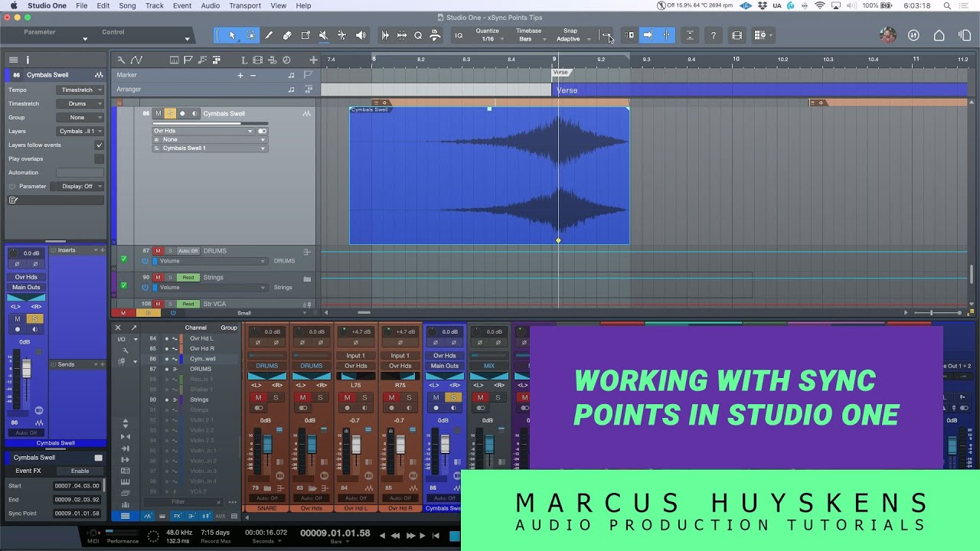Click the Add Tracks plus icon
The width and height of the screenshot is (980, 551).
[313, 60]
